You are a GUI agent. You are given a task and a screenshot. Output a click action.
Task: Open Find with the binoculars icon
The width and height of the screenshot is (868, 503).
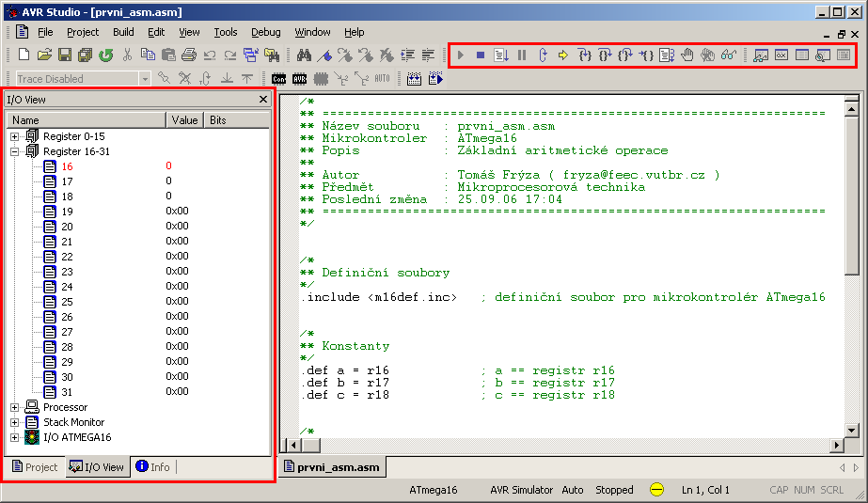click(304, 55)
